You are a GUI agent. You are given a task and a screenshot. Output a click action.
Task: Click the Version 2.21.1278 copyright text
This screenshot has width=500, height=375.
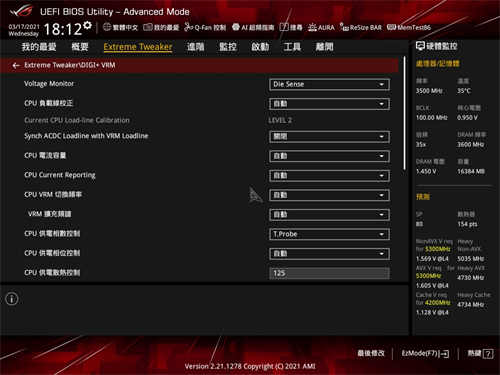click(x=250, y=366)
